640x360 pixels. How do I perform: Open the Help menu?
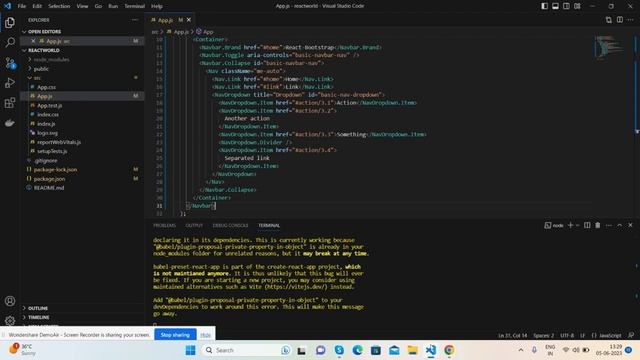pyautogui.click(x=157, y=6)
